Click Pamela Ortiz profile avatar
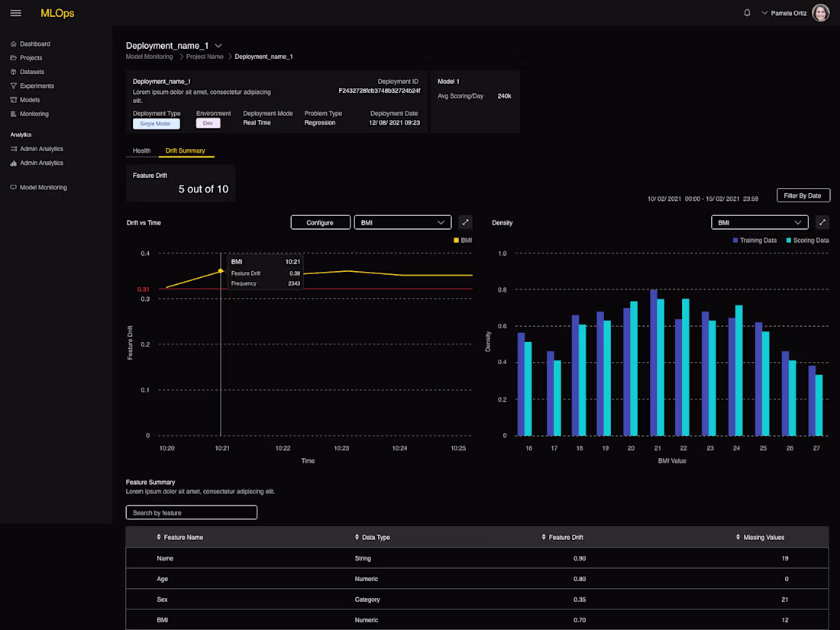840x630 pixels. coord(820,13)
